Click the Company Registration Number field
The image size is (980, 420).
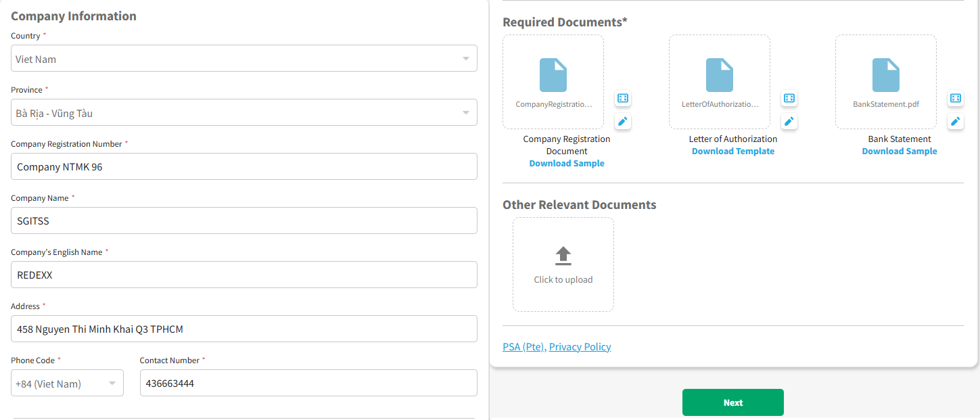pyautogui.click(x=243, y=167)
